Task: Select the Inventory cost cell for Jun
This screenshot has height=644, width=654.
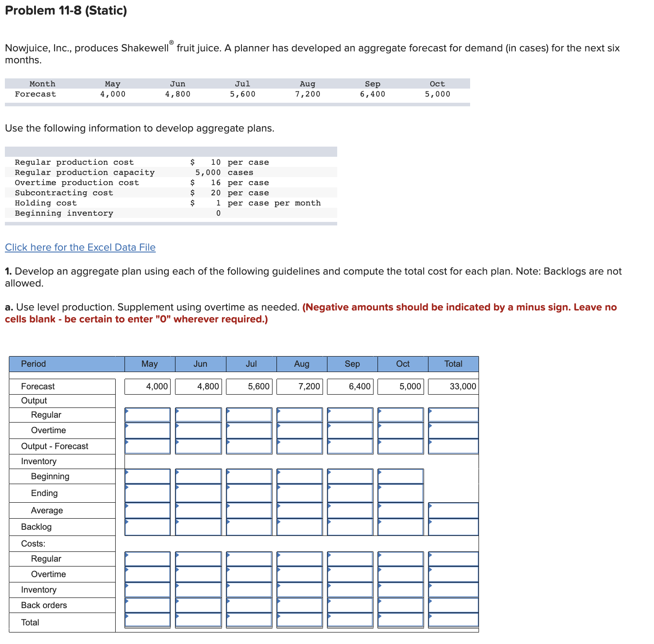Action: pyautogui.click(x=198, y=590)
